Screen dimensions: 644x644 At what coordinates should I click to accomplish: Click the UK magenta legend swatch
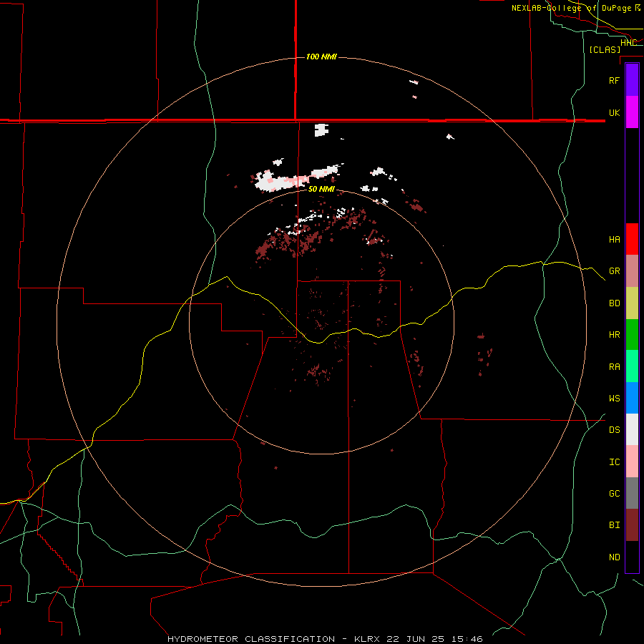[632, 112]
